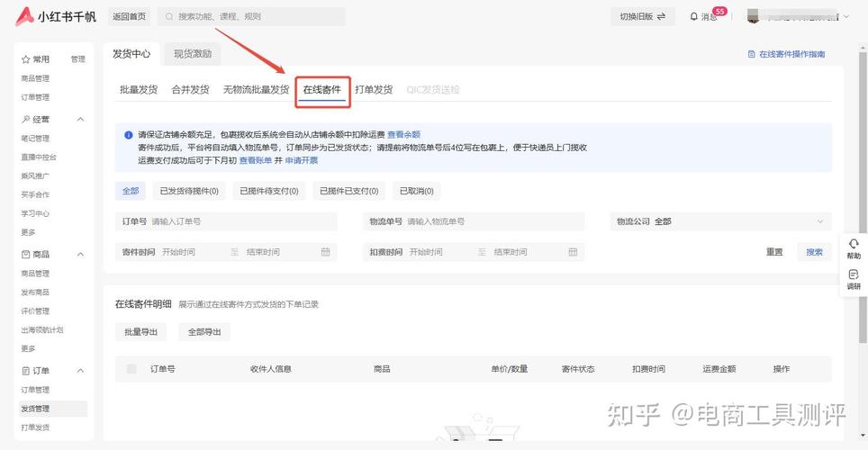This screenshot has height=450, width=868.
Task: Click the 小红书千帆 logo
Action: [x=56, y=16]
